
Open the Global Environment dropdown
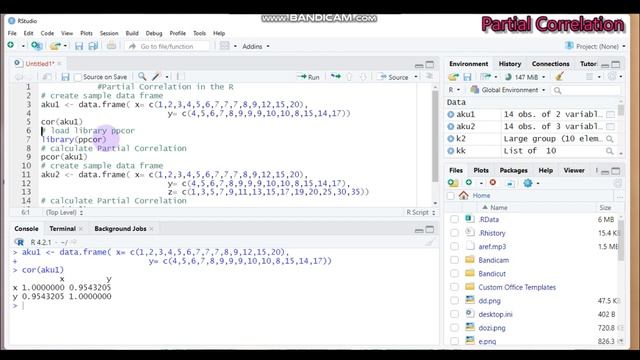click(508, 90)
